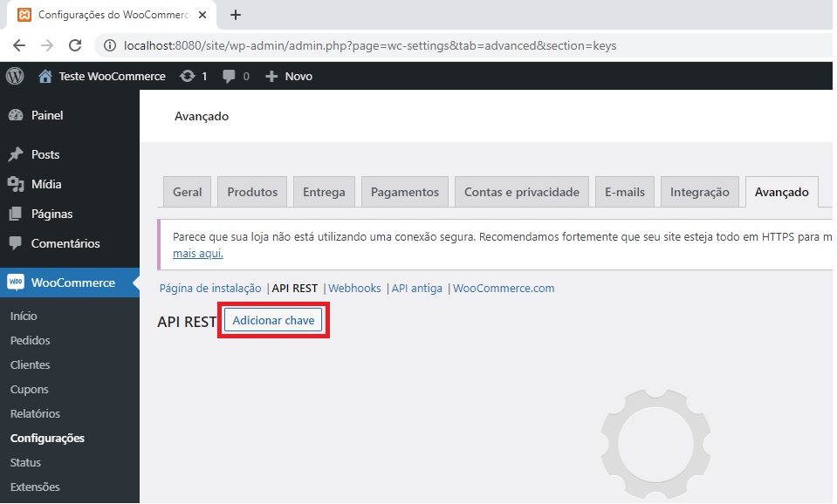Open Extensões submenu item
Viewport: 837px width, 504px height.
click(x=35, y=487)
